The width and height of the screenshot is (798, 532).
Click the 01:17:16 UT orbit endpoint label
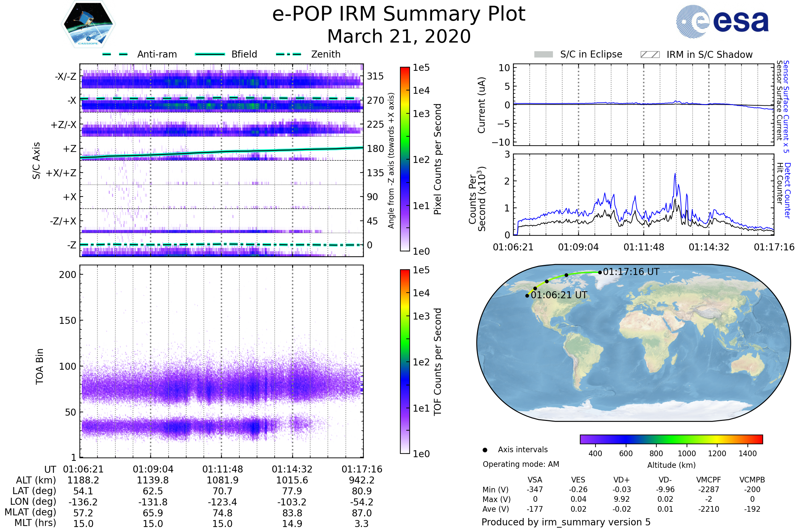(x=631, y=272)
